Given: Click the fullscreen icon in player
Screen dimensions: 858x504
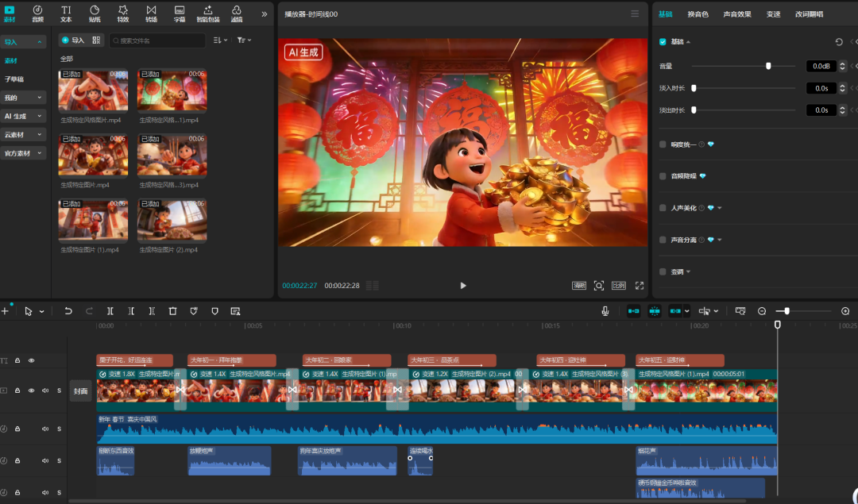Looking at the screenshot, I should coord(639,286).
